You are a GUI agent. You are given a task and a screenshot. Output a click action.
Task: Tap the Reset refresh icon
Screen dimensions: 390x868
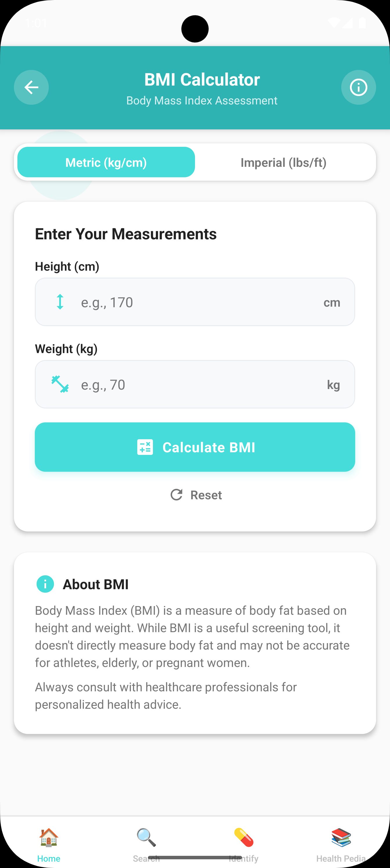176,495
